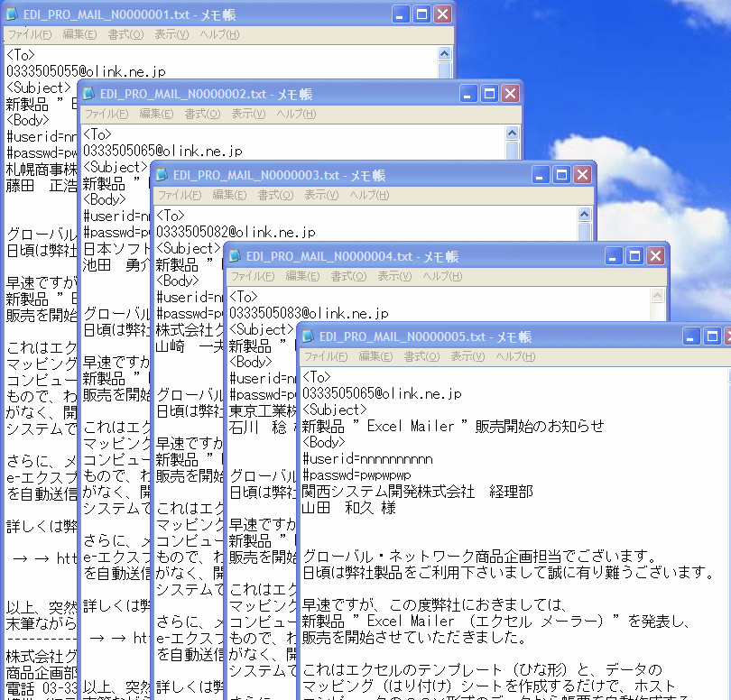Maximize the EDI_PRO_MAIL_N0000001.txt window
Viewport: 731px width, 700px height.
(421, 14)
